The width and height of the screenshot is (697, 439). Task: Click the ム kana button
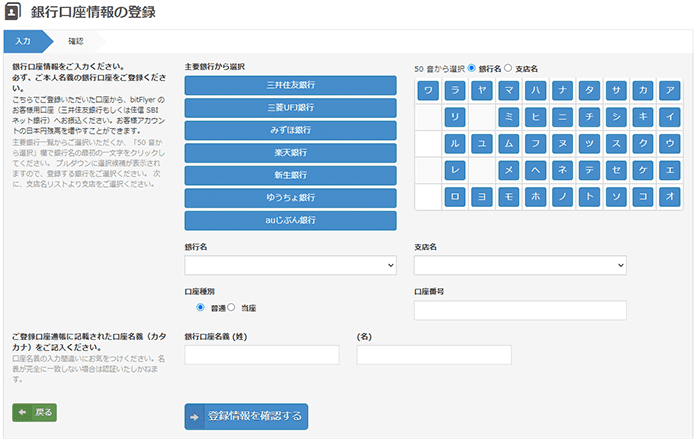pos(509,144)
